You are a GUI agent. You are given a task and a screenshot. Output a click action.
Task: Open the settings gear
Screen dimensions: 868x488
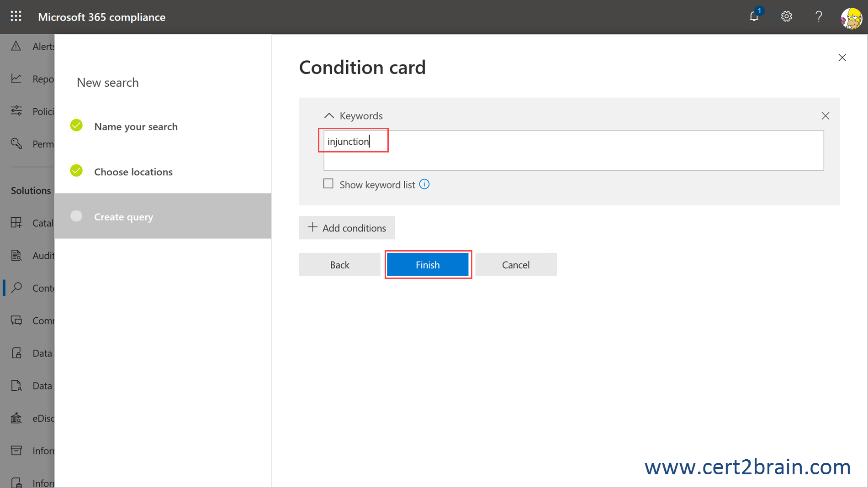pos(786,17)
